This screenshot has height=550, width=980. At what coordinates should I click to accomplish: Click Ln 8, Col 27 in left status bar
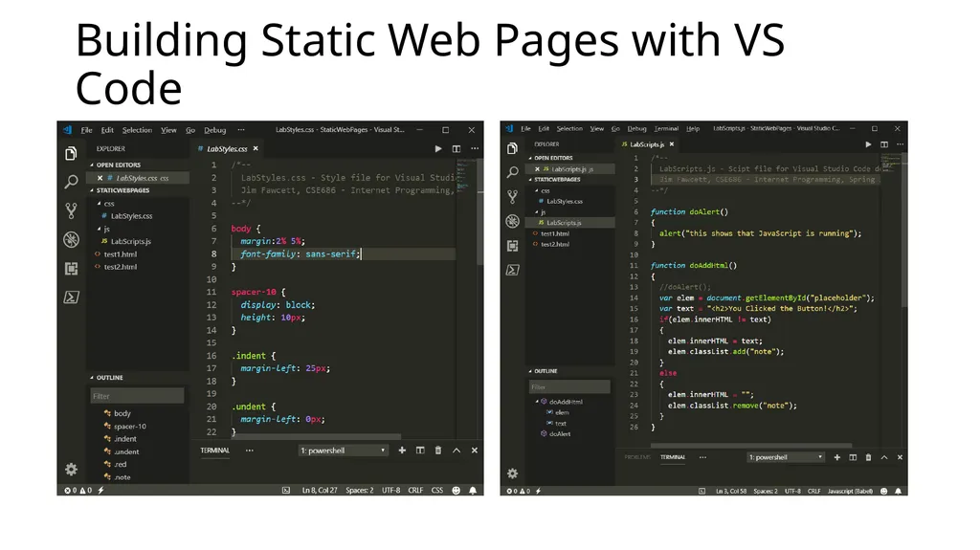click(x=320, y=491)
